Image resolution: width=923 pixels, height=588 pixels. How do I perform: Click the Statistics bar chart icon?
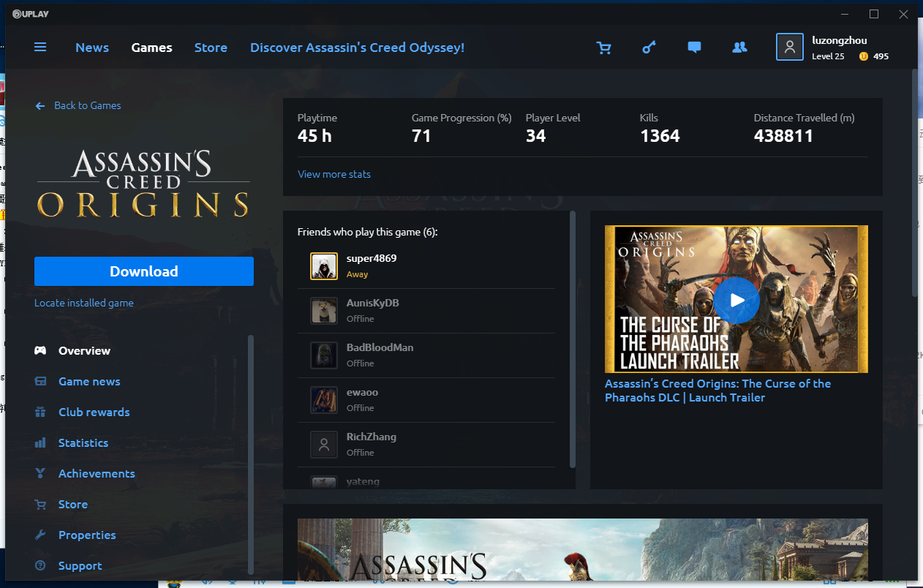click(x=41, y=442)
